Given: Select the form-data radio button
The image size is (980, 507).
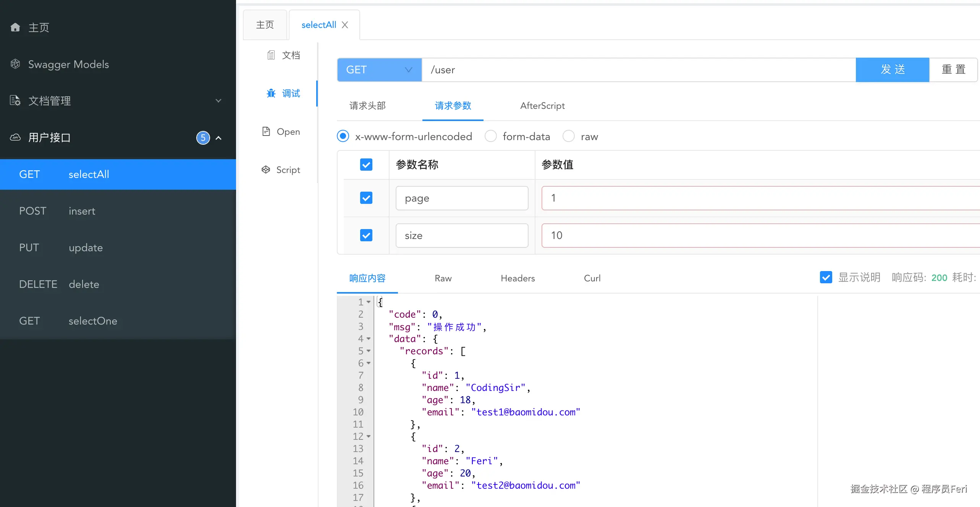Looking at the screenshot, I should [490, 136].
